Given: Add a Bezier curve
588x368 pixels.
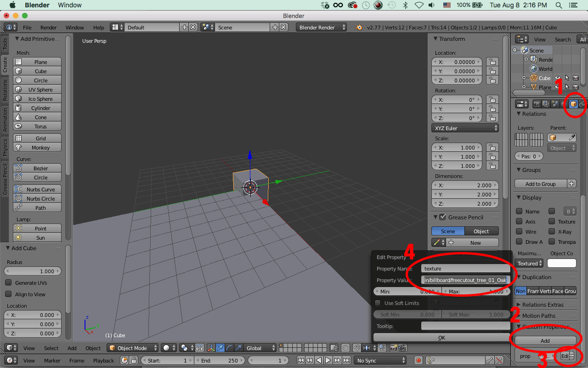Looking at the screenshot, I should pyautogui.click(x=37, y=168).
